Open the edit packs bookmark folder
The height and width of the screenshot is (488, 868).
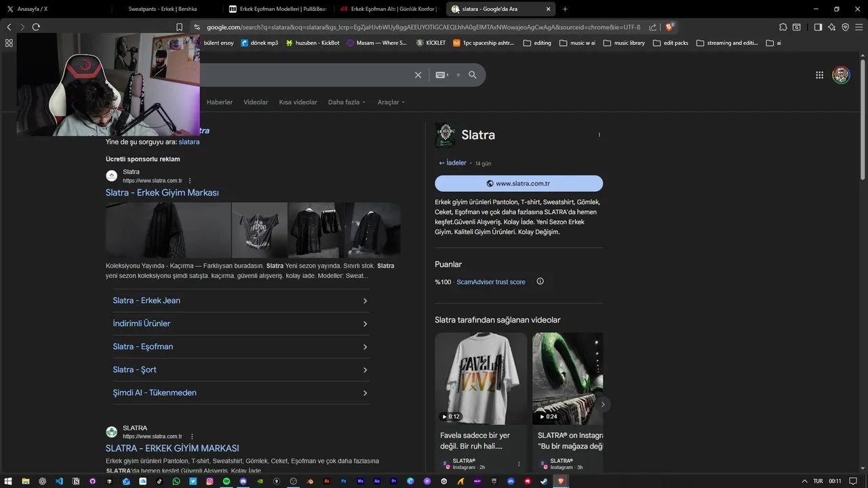[671, 43]
